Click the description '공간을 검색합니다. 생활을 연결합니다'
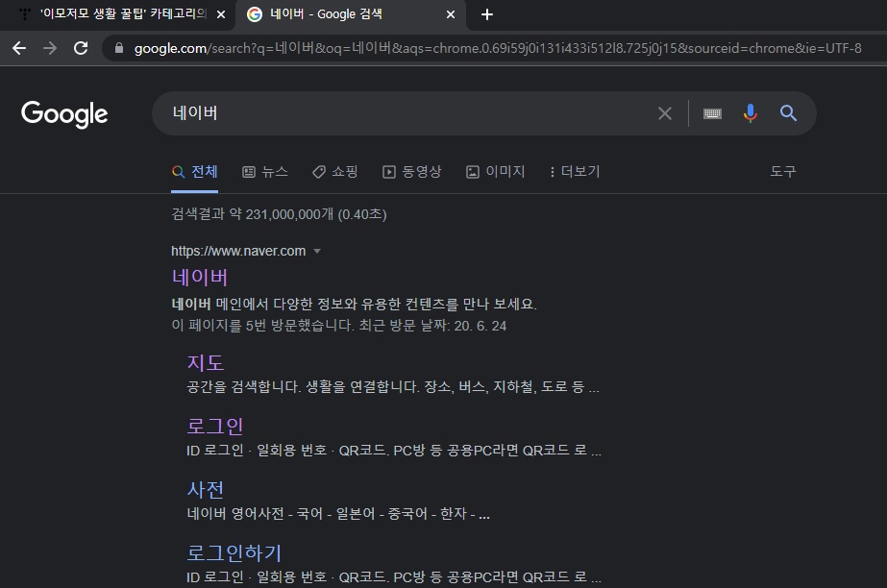The width and height of the screenshot is (887, 588). coord(303,387)
